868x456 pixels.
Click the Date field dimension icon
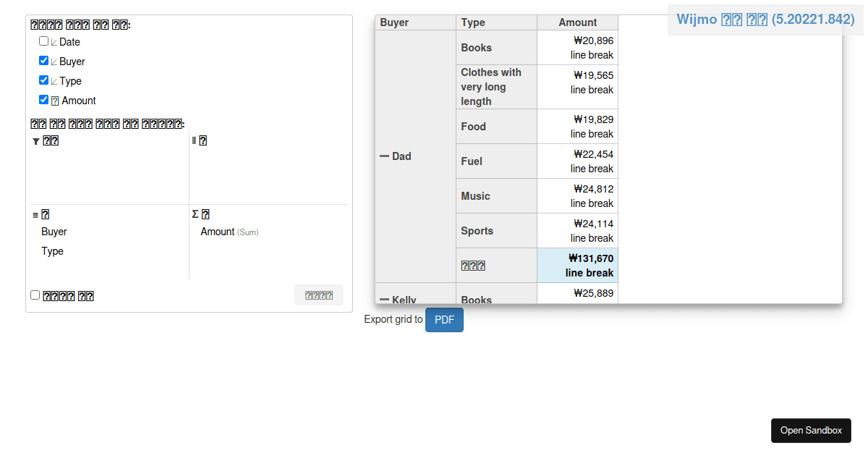point(54,43)
